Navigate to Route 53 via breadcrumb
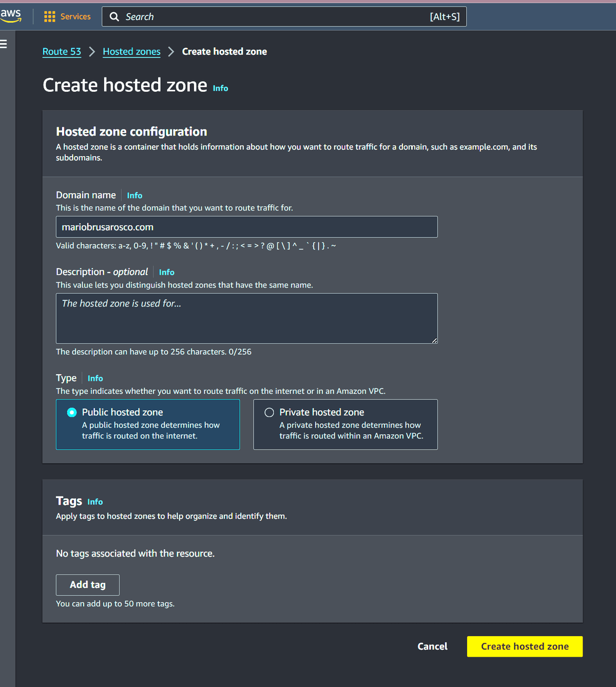This screenshot has height=687, width=616. click(62, 51)
